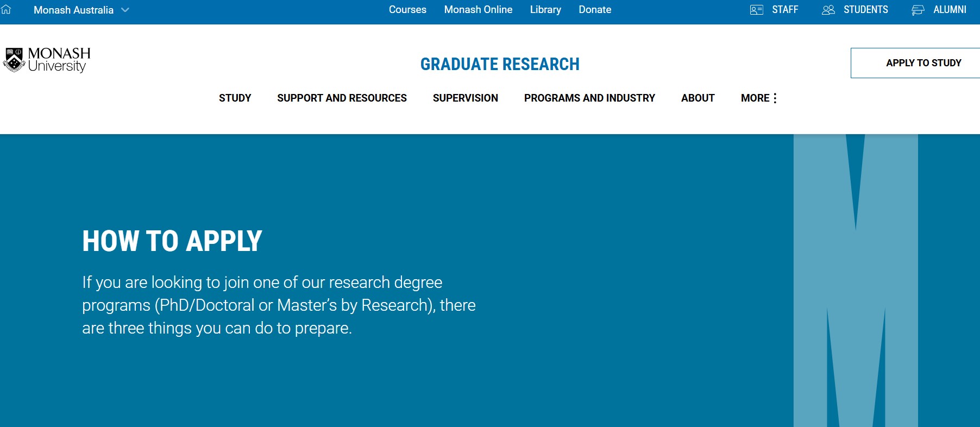980x427 pixels.
Task: Expand the Monash Australia chevron
Action: [125, 10]
